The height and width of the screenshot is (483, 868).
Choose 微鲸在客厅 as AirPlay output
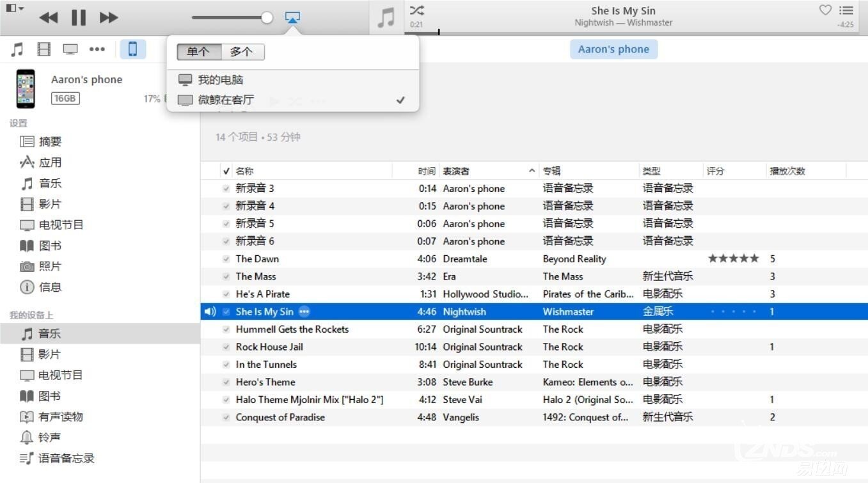292,100
